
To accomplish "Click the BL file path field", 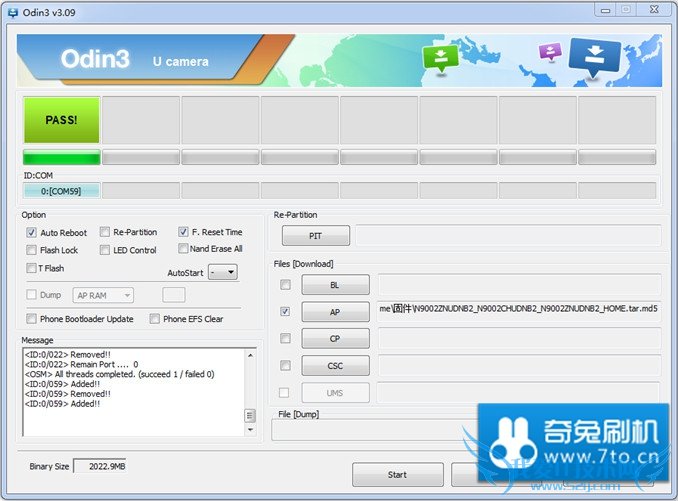I will point(519,284).
